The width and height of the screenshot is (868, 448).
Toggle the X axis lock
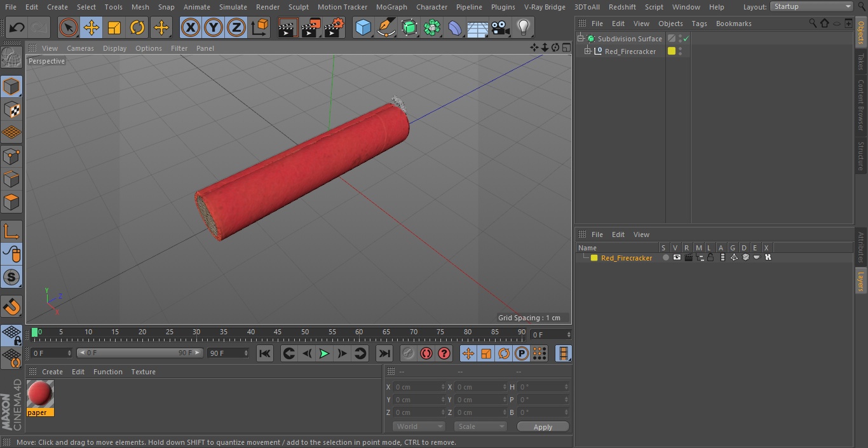click(x=190, y=27)
